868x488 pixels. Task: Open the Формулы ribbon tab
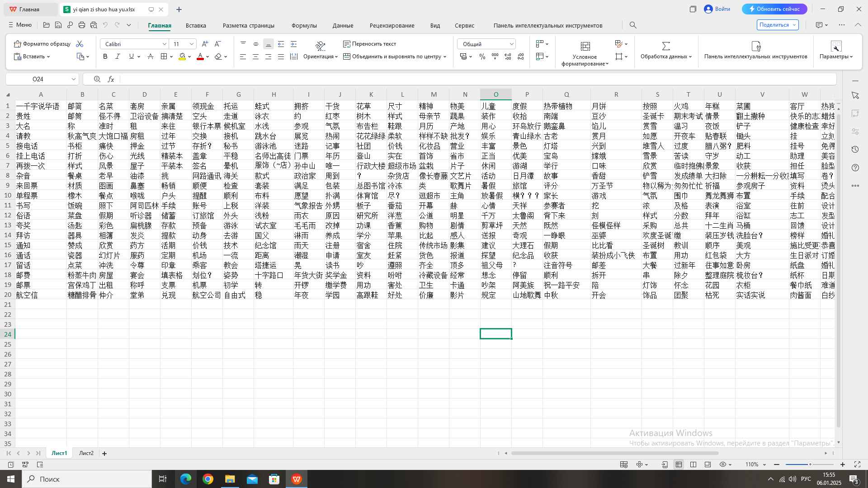[304, 25]
